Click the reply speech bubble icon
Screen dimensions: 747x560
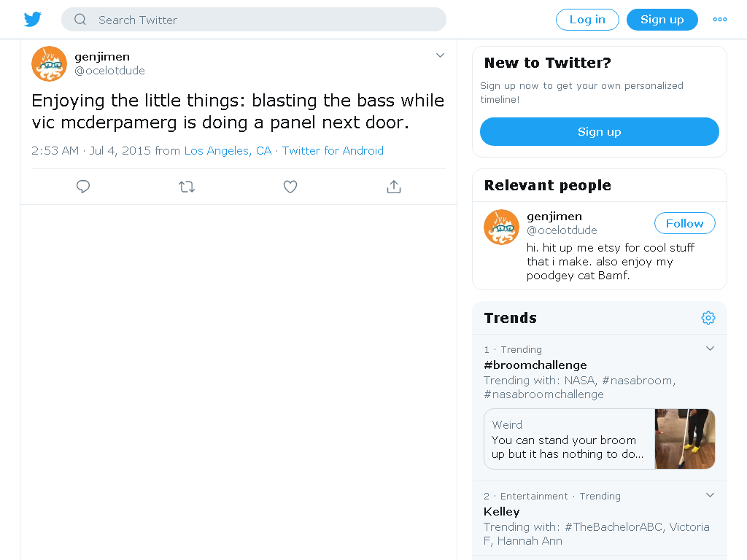tap(83, 187)
